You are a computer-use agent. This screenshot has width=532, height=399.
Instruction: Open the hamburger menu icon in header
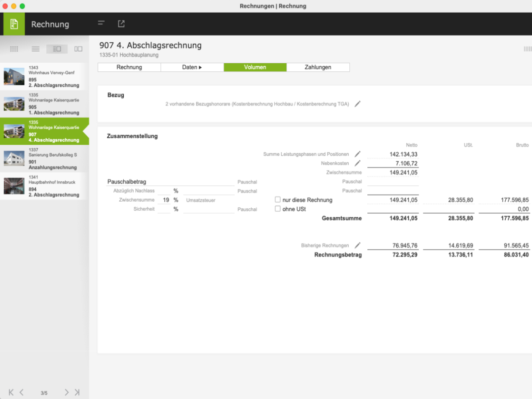pos(101,24)
